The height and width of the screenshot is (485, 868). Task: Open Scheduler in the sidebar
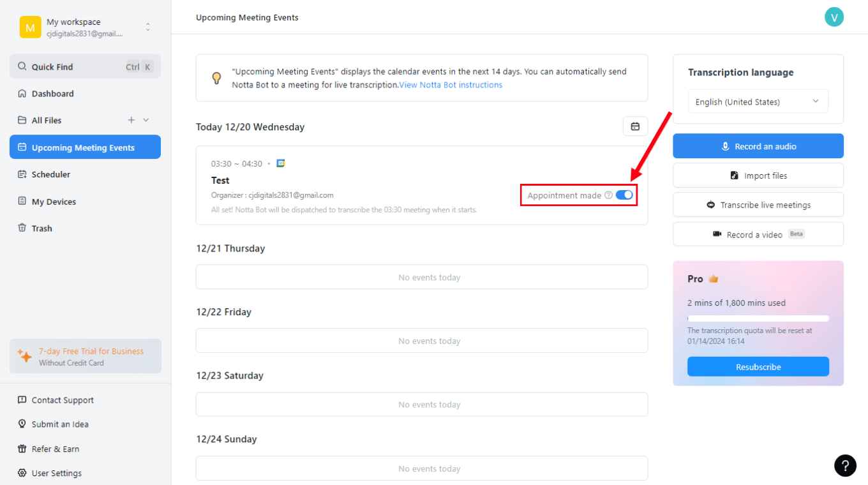85,174
